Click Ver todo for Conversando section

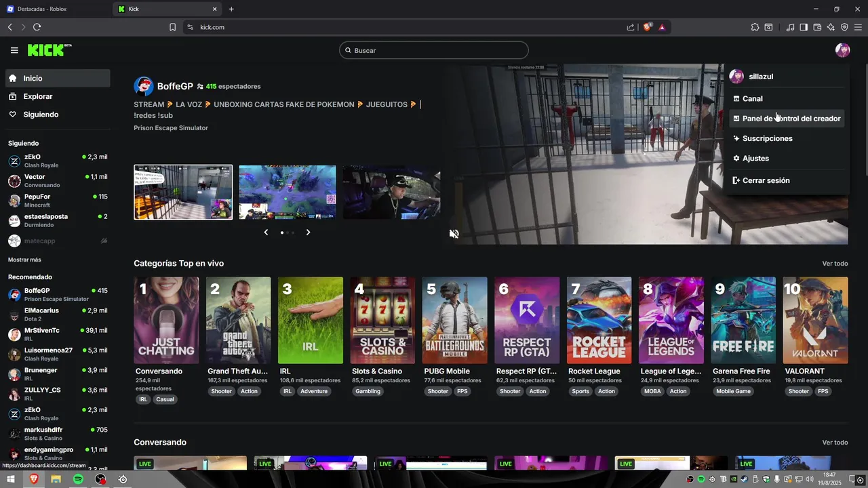pos(835,443)
